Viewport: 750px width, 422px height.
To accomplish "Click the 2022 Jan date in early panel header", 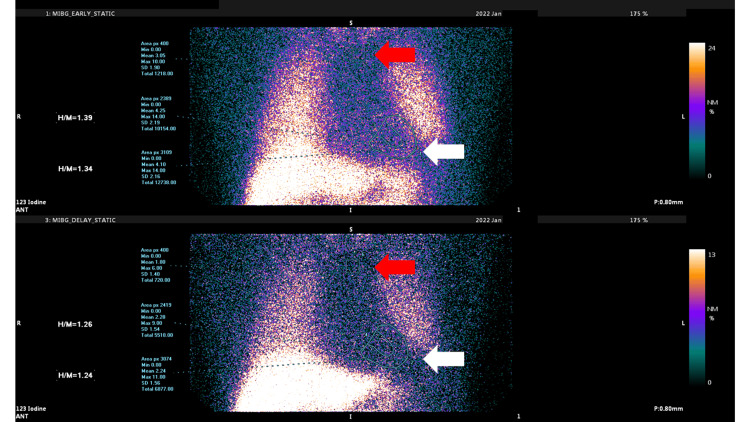I will 488,14.
